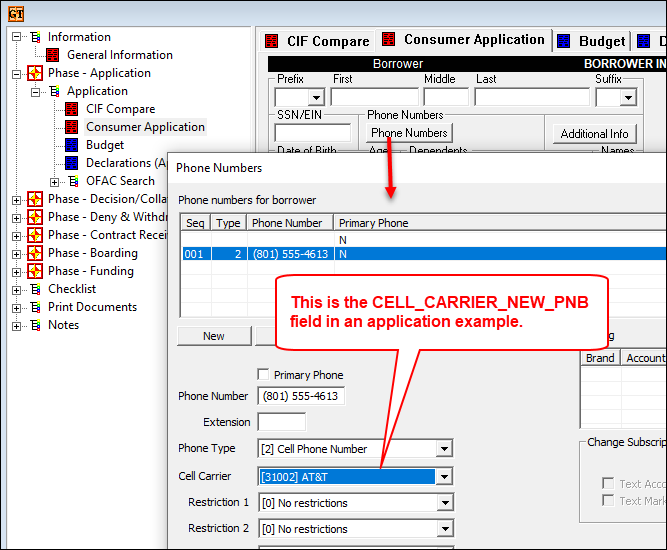The image size is (667, 550).
Task: Click the Phase - Deny & Withdr star icon
Action: click(x=35, y=217)
